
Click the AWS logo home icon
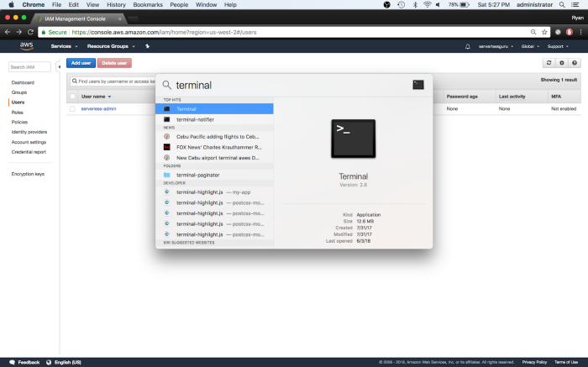click(x=26, y=46)
